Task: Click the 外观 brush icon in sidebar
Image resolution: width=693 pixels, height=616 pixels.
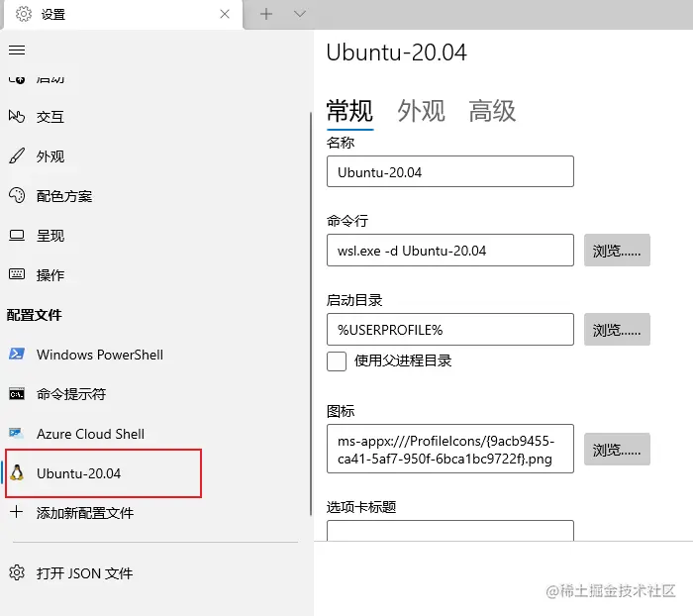Action: [17, 156]
